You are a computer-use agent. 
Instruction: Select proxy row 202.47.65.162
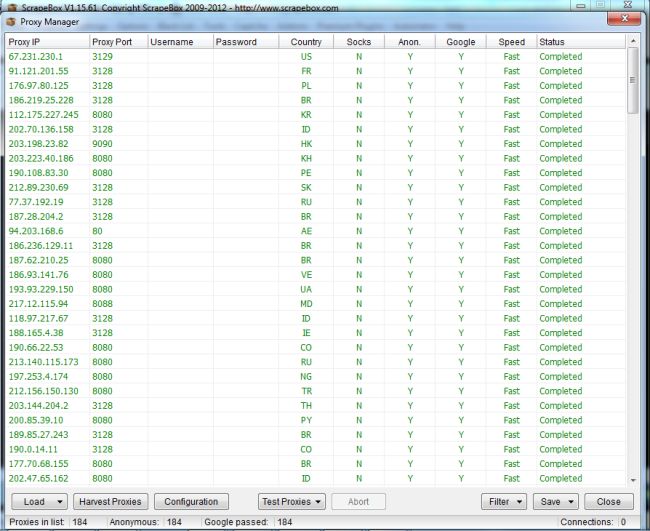[315, 478]
